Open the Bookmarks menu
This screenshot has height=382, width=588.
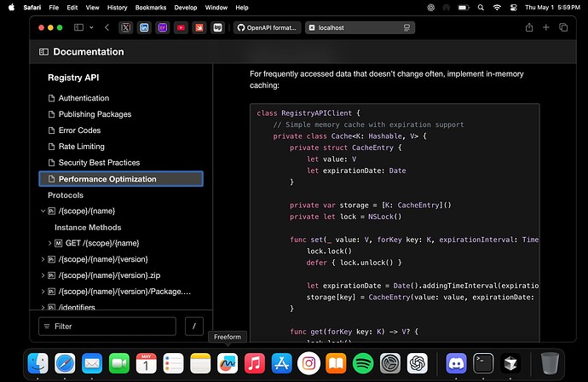pyautogui.click(x=151, y=8)
